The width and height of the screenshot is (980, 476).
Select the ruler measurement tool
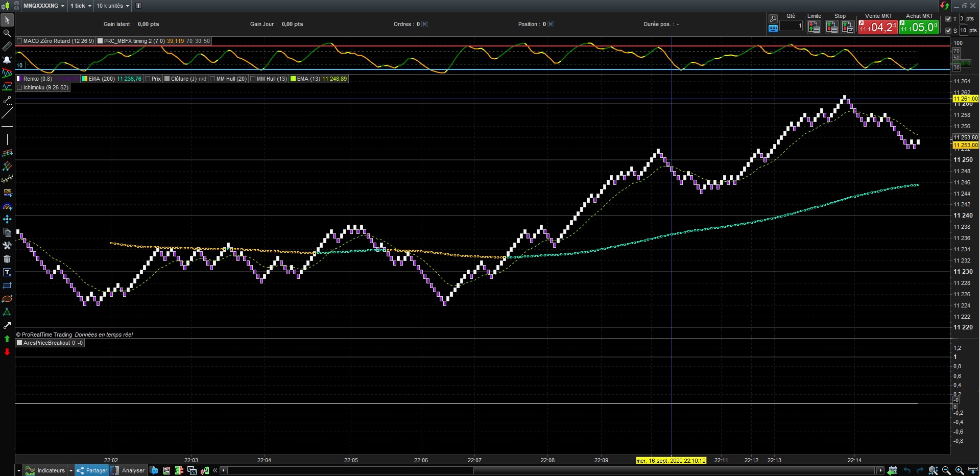pyautogui.click(x=7, y=46)
